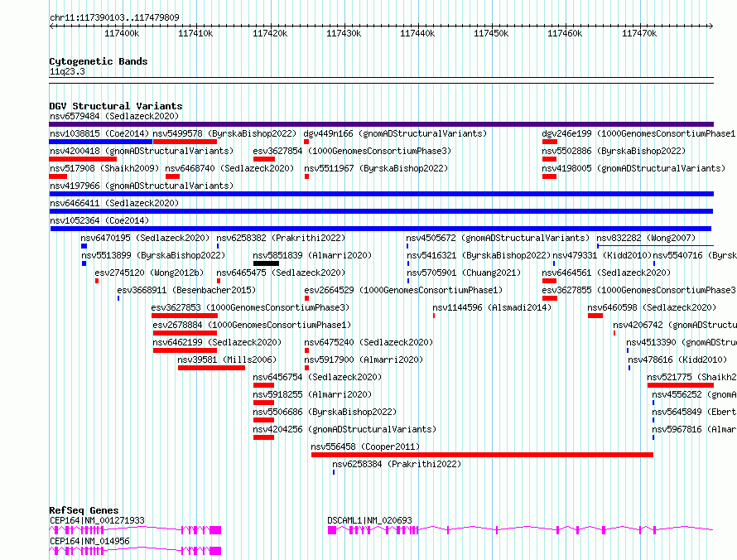Select nsv6258384 (Prakrithi2022) variant label

tap(397, 464)
